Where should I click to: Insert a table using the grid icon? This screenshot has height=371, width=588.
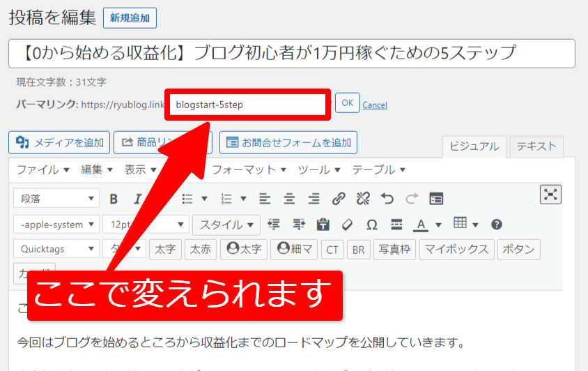pos(460,223)
